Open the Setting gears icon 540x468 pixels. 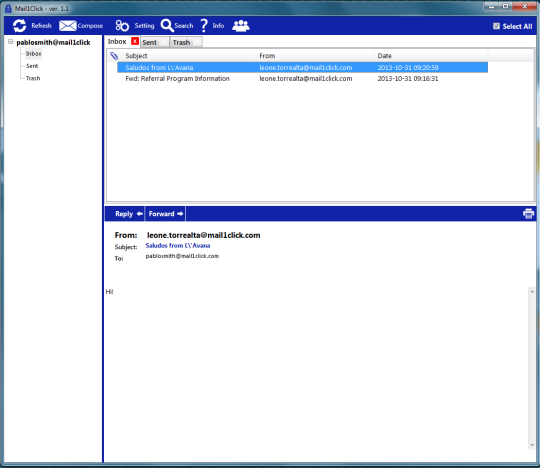point(122,26)
